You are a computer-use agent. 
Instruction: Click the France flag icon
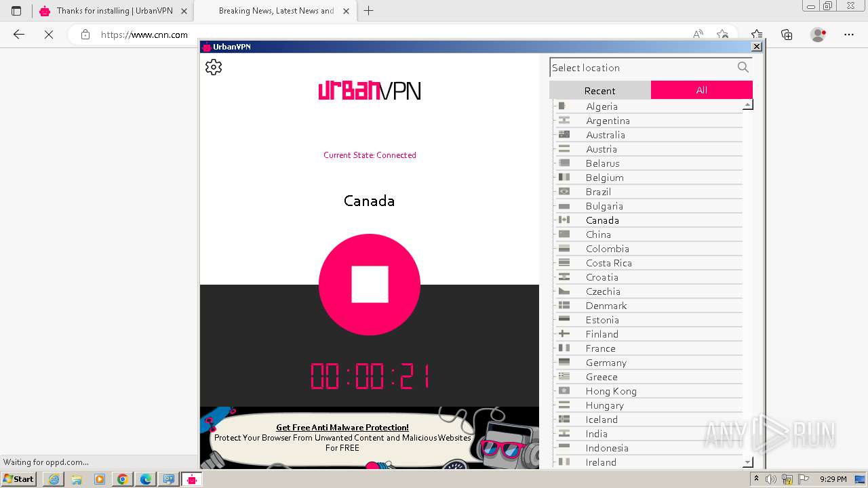564,348
